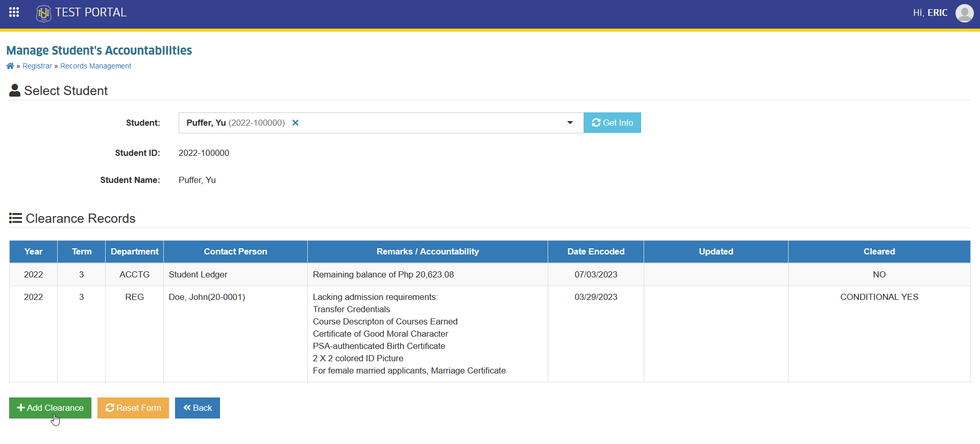
Task: Click the Date Encoded column header
Action: (x=596, y=251)
